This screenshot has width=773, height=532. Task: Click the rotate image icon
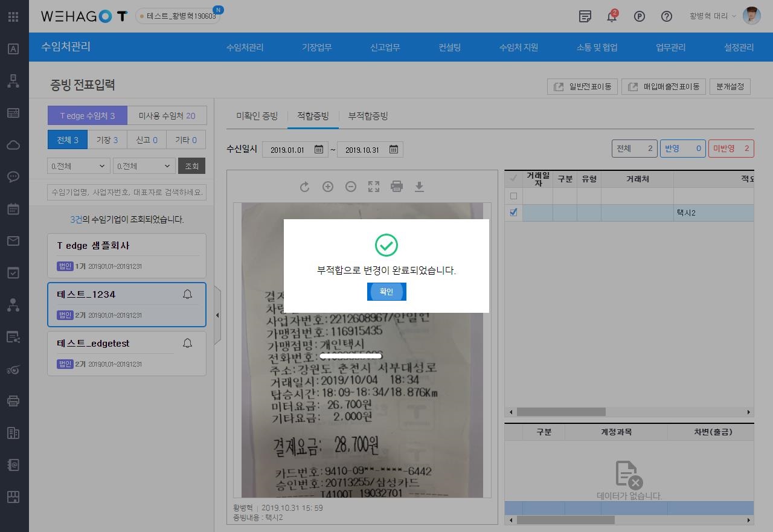click(x=305, y=187)
